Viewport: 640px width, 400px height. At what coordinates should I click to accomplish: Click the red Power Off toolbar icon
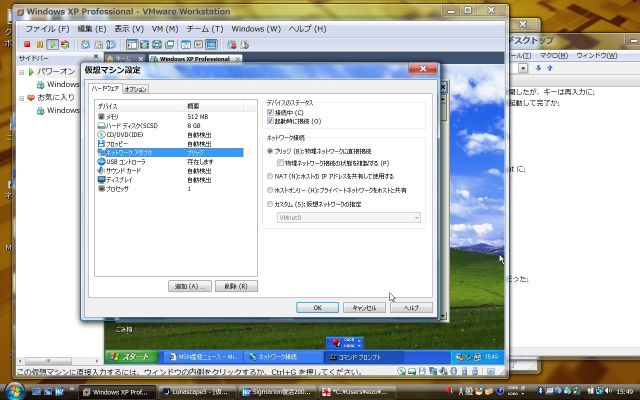pos(27,44)
